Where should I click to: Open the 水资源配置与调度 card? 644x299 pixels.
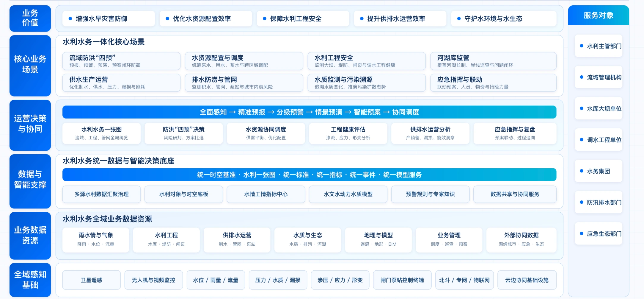tap(244, 61)
